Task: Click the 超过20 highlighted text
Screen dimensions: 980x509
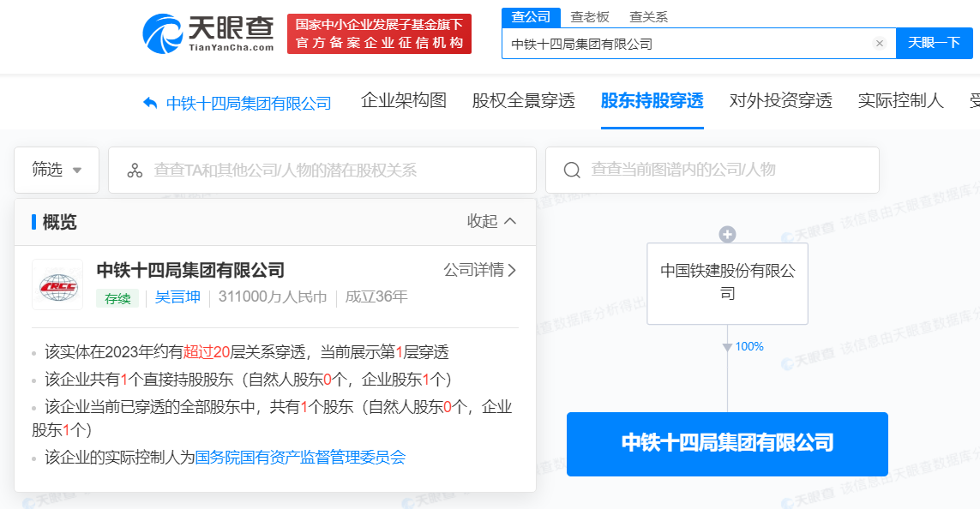Action: (207, 352)
